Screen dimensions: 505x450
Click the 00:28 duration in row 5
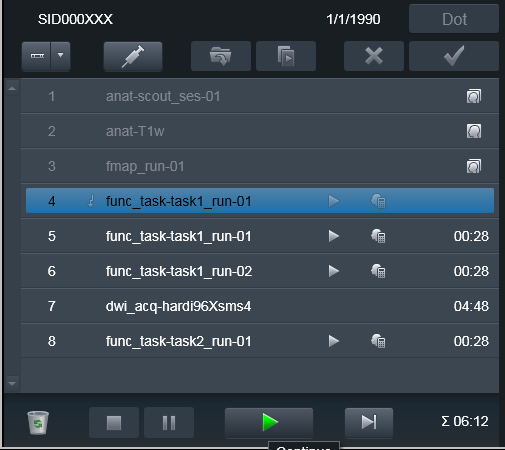(x=471, y=236)
